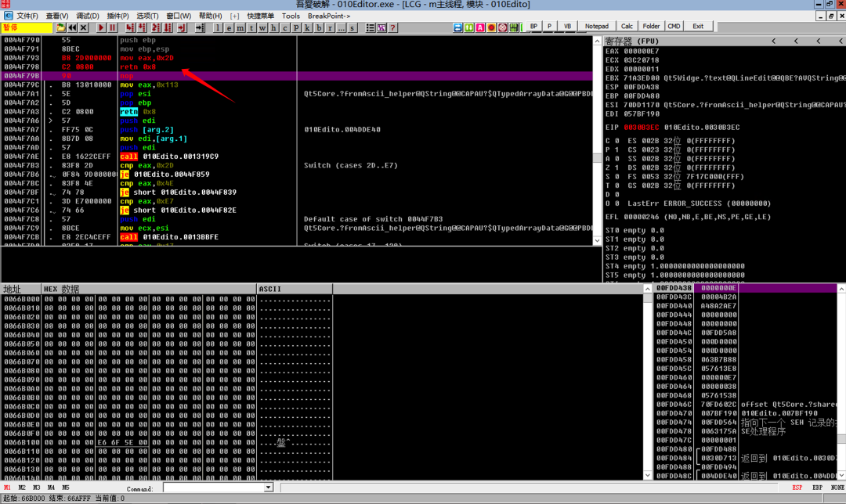Open the 选项(T) menu
Viewport: 846px width, 504px height.
(x=147, y=16)
